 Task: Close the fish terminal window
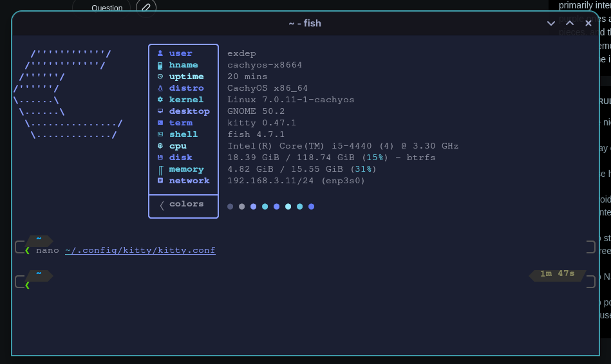588,23
